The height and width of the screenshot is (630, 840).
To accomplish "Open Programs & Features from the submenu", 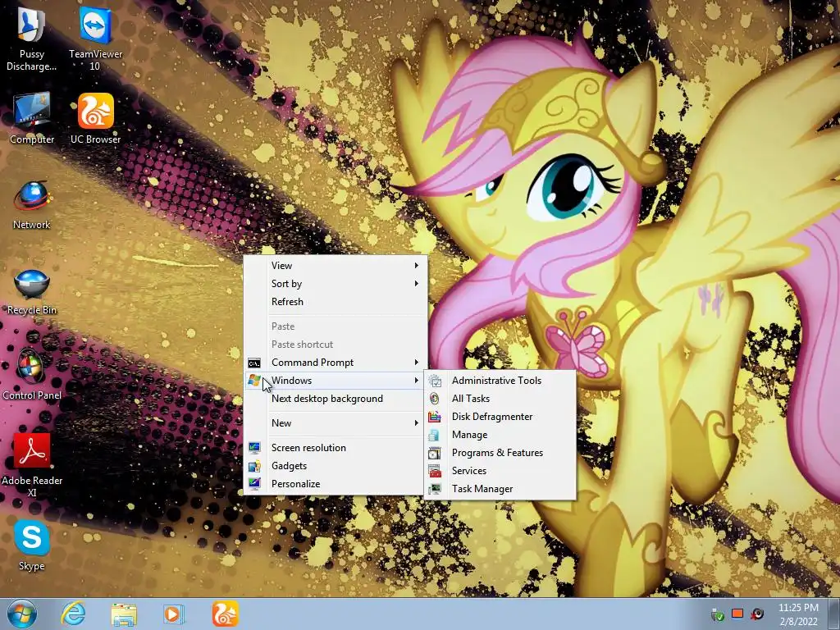I will pyautogui.click(x=500, y=453).
